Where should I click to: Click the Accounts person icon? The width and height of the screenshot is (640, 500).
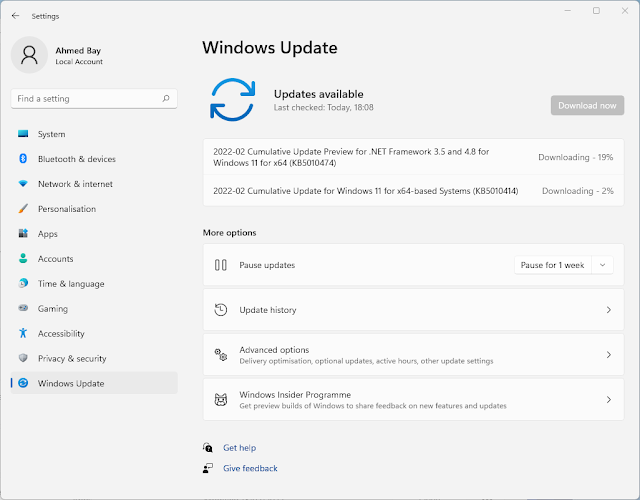pos(23,258)
